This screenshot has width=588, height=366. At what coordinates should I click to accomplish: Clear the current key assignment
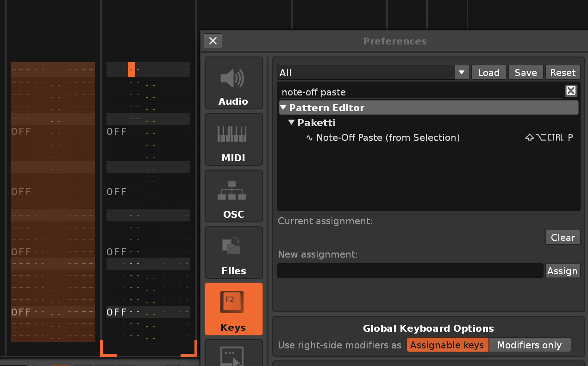(563, 238)
